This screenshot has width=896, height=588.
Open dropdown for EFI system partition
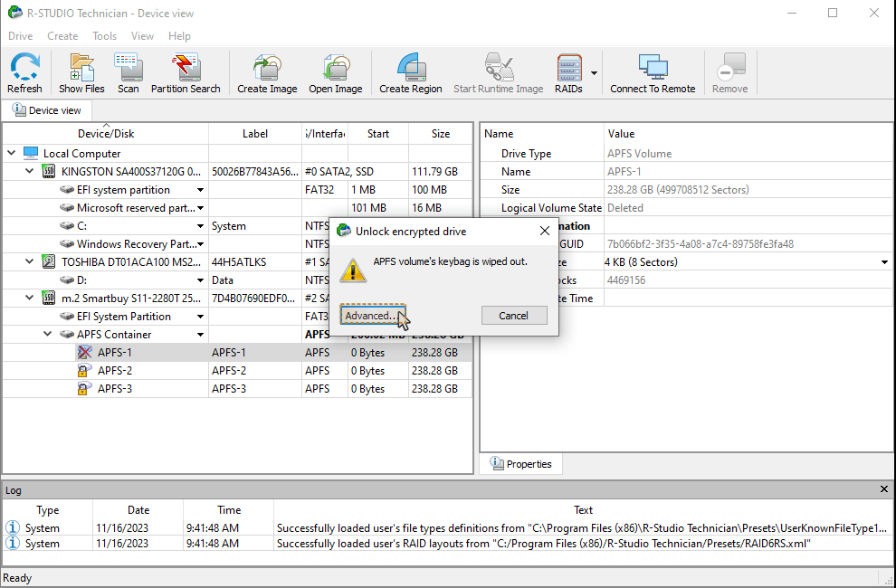coord(201,190)
